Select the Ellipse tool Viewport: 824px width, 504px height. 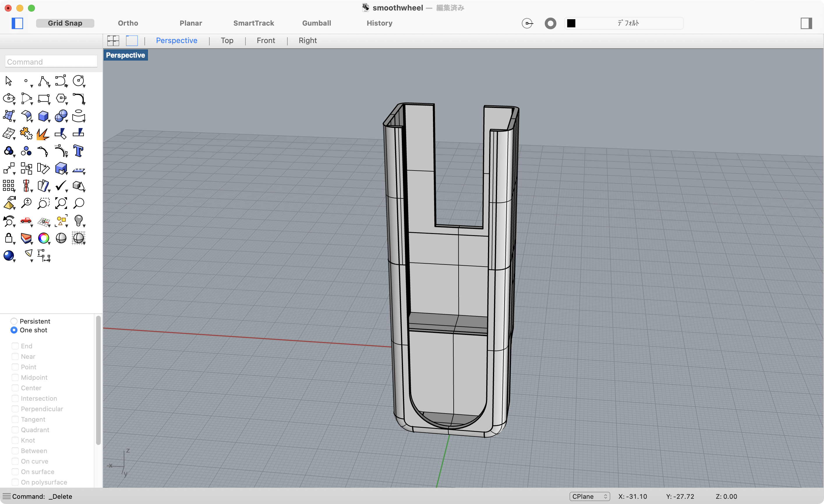tap(9, 98)
